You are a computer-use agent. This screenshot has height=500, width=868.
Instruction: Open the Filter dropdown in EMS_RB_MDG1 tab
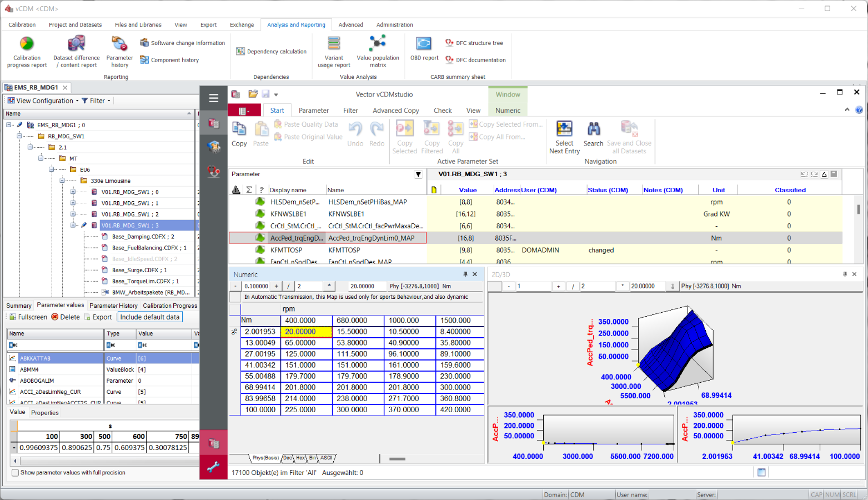[96, 101]
